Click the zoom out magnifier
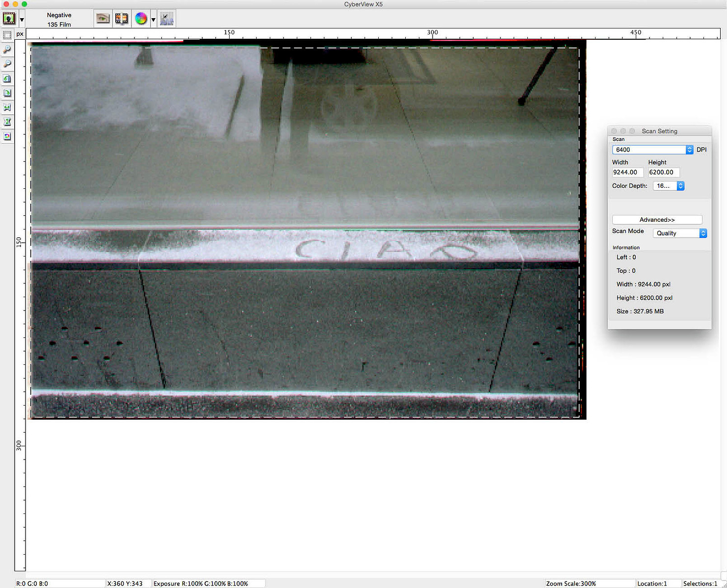This screenshot has width=727, height=588. pos(7,64)
